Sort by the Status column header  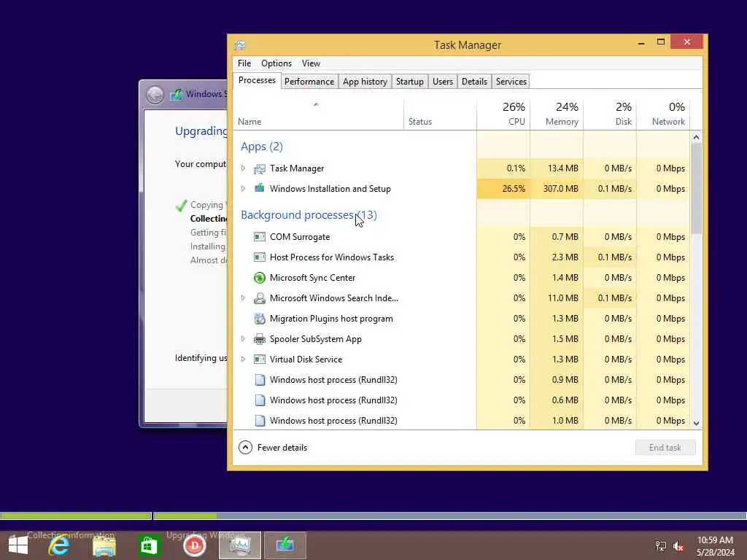pyautogui.click(x=440, y=114)
